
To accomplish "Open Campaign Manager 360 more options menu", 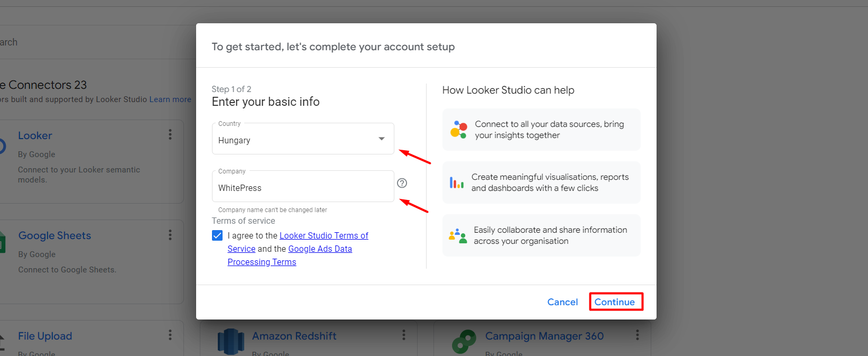I will [x=638, y=334].
